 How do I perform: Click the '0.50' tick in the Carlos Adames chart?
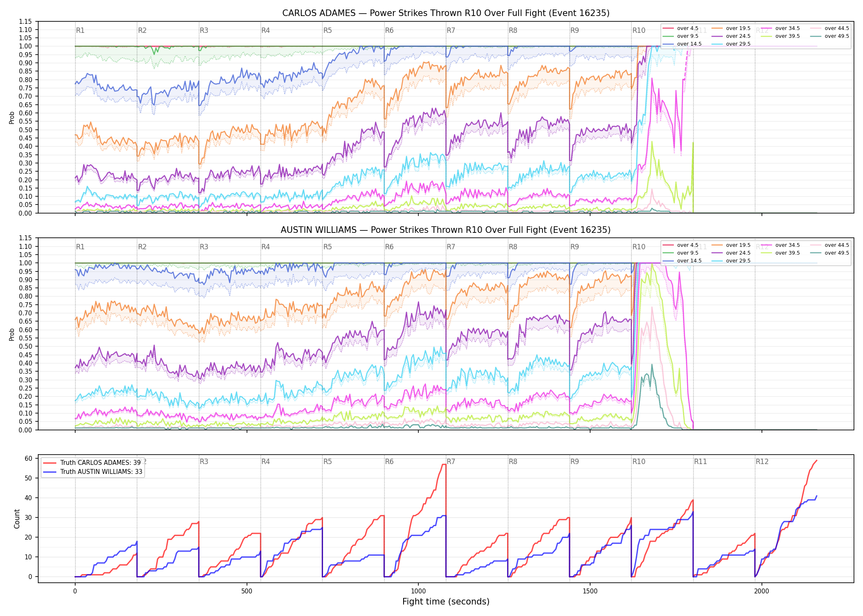pyautogui.click(x=25, y=130)
